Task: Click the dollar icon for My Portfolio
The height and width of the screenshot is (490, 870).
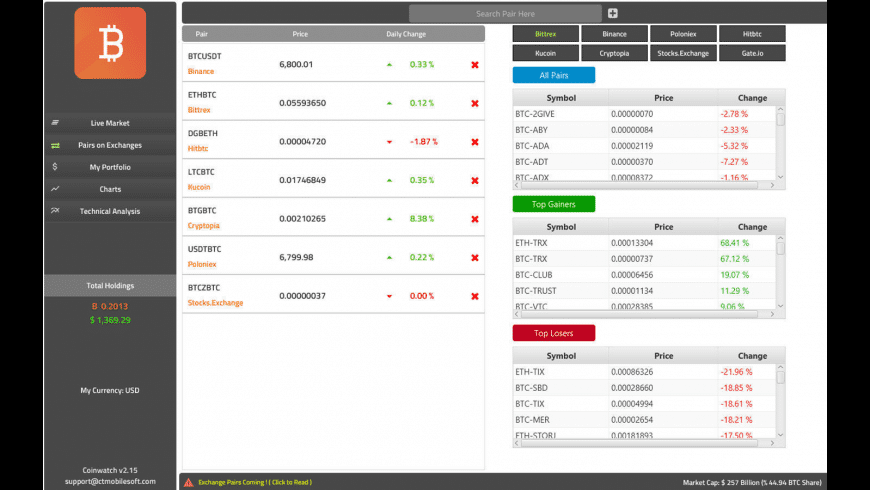Action: click(54, 166)
